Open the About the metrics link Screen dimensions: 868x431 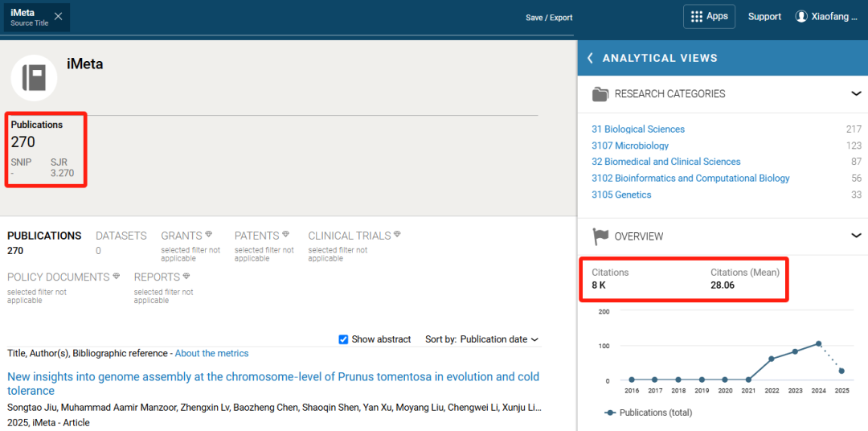(212, 354)
